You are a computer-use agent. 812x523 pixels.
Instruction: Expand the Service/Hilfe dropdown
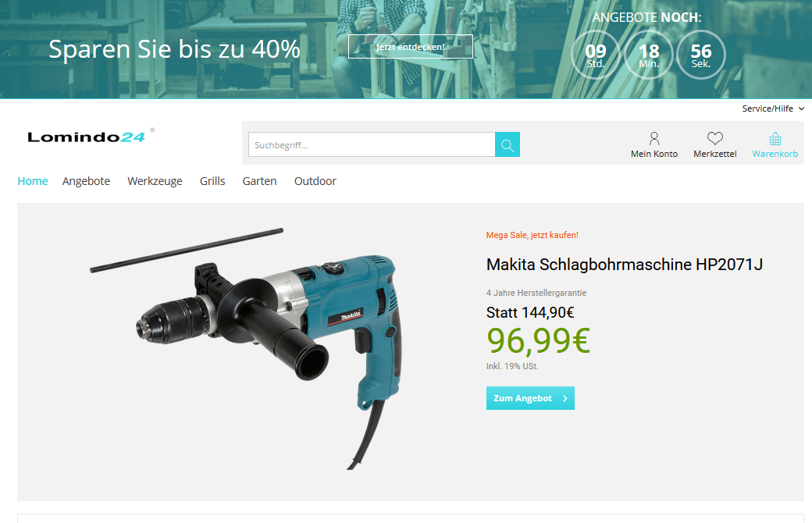point(773,109)
